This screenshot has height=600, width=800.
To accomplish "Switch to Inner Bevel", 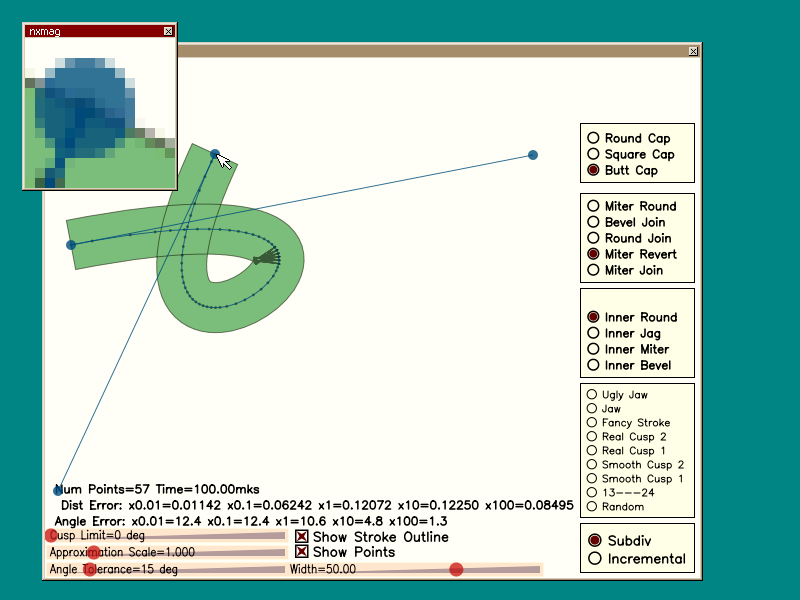I will pos(629,365).
